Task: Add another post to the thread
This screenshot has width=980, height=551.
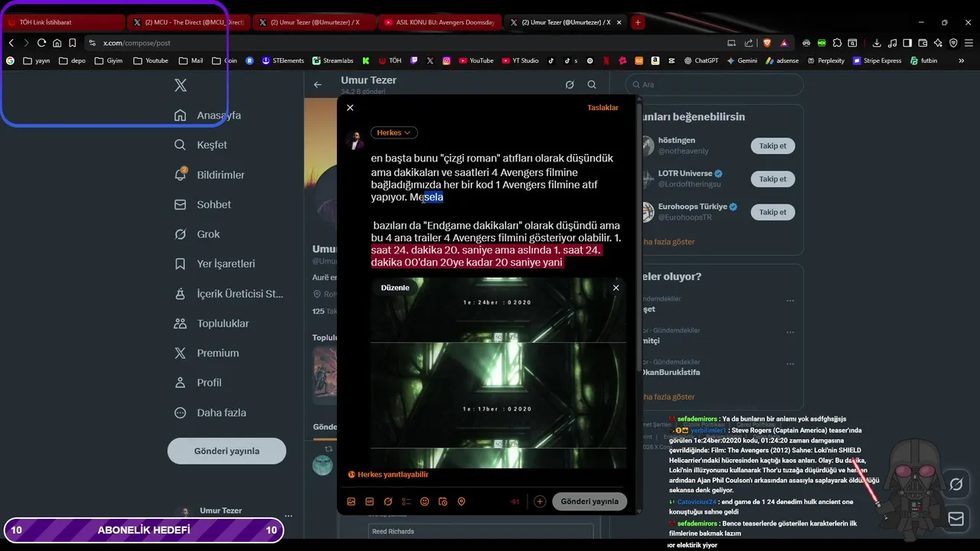Action: [540, 501]
